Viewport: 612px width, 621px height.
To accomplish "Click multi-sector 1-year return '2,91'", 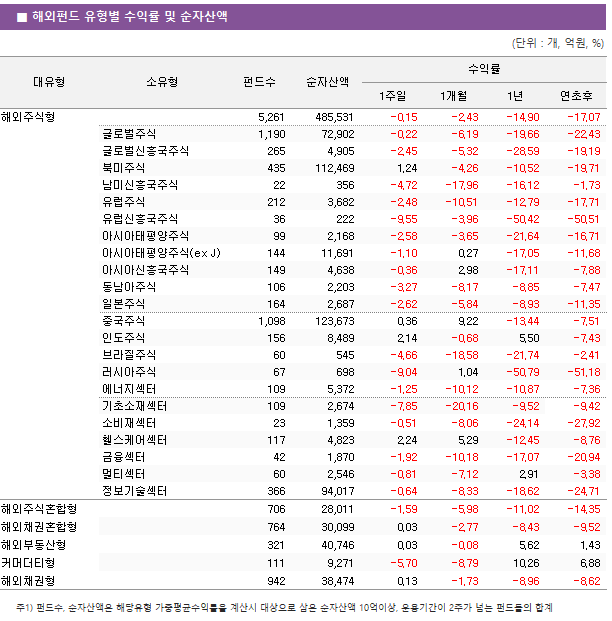I will (x=529, y=474).
